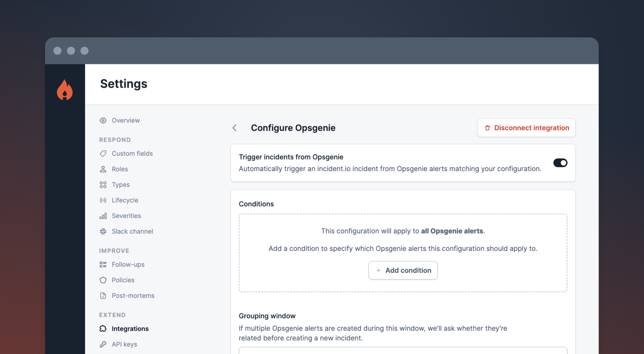Screen dimensions: 644x354
Task: Navigate to Severities
Action: pos(126,216)
